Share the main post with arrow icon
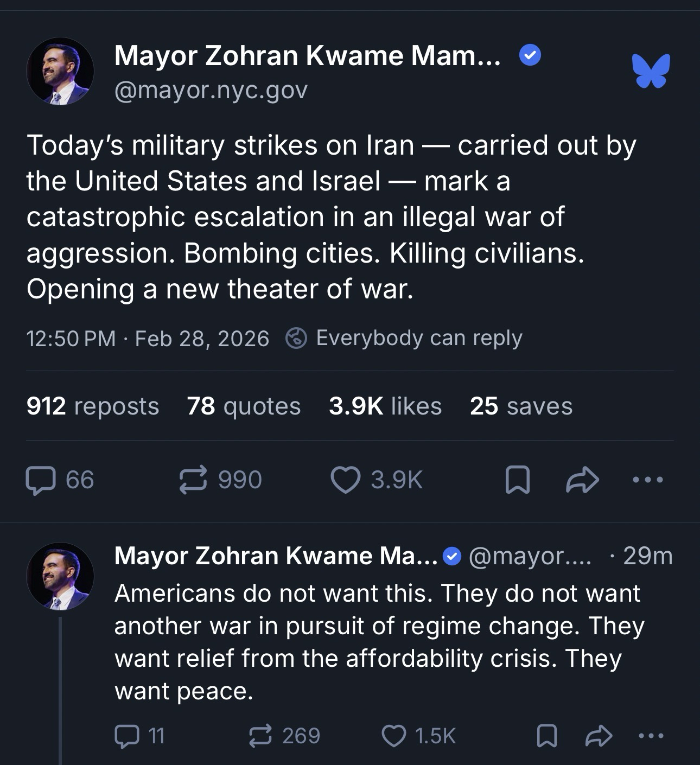Viewport: 700px width, 765px height. tap(582, 480)
